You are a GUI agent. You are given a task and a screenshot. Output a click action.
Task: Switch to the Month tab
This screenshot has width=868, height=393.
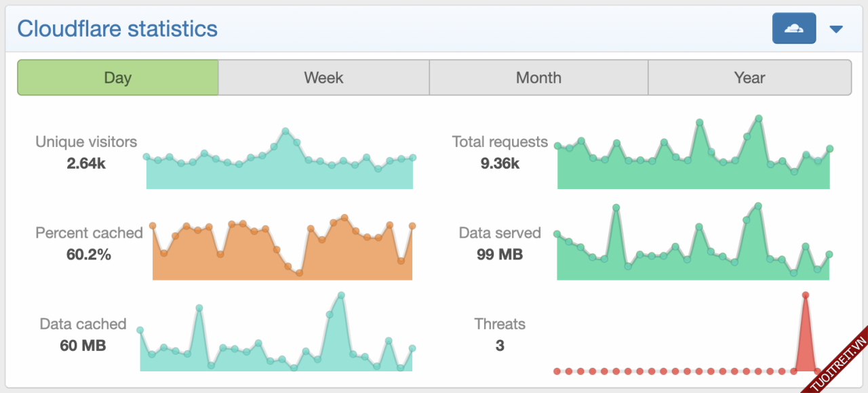tap(538, 78)
